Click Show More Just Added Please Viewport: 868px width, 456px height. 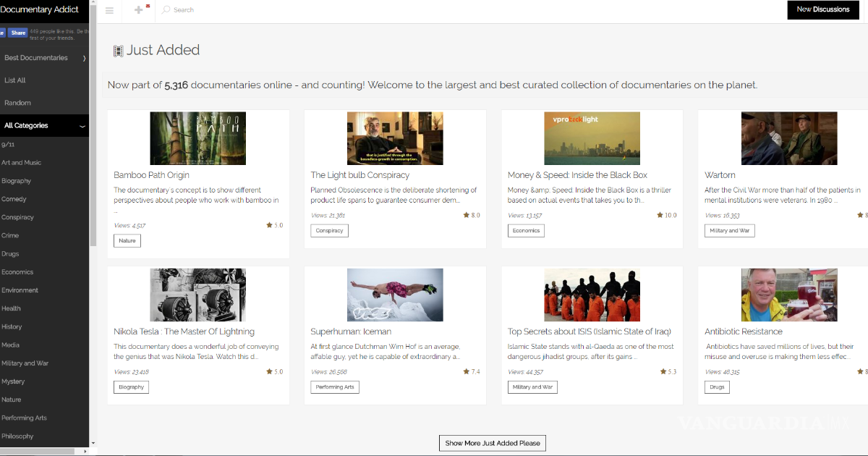pyautogui.click(x=492, y=443)
